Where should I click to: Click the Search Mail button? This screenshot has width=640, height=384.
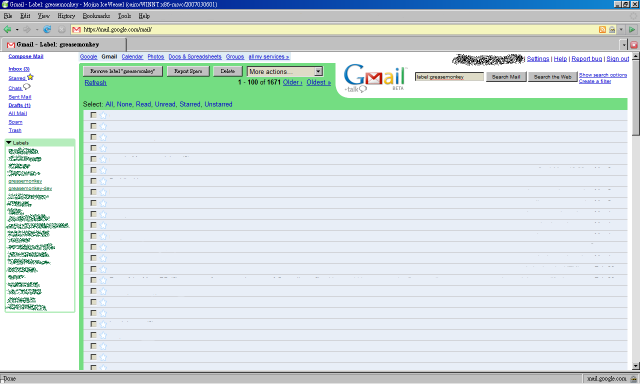(x=506, y=77)
